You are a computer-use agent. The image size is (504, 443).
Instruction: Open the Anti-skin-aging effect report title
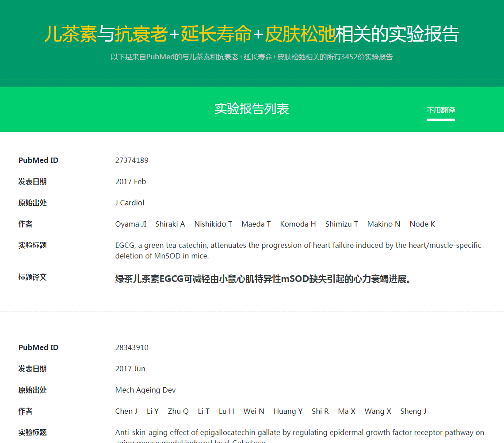[299, 433]
